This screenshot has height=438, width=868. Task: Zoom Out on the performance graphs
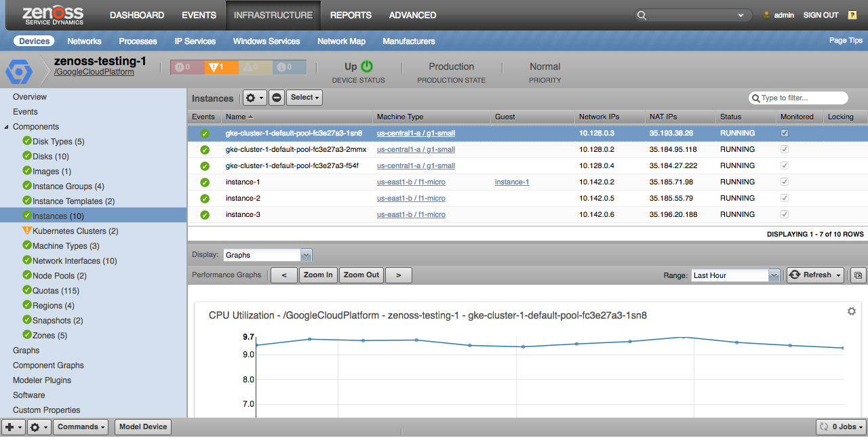click(361, 275)
